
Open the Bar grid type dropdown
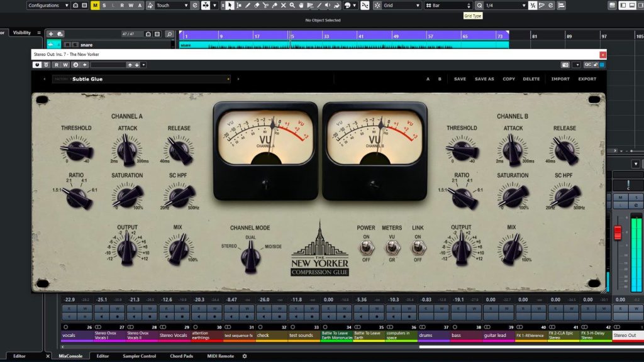pyautogui.click(x=448, y=5)
